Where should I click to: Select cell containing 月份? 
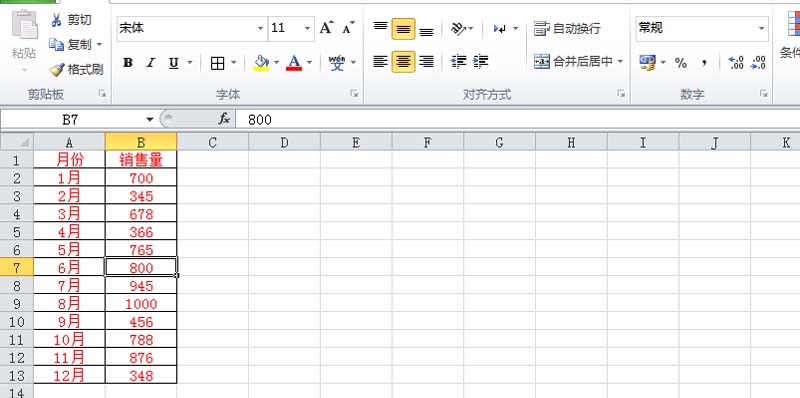tap(69, 160)
